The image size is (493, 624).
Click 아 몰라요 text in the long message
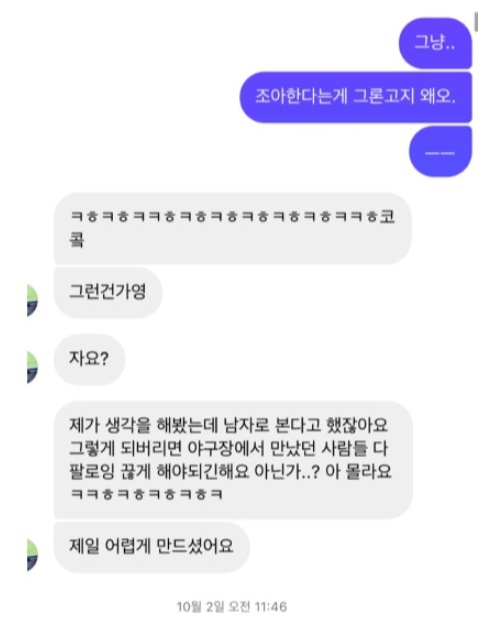[x=359, y=472]
